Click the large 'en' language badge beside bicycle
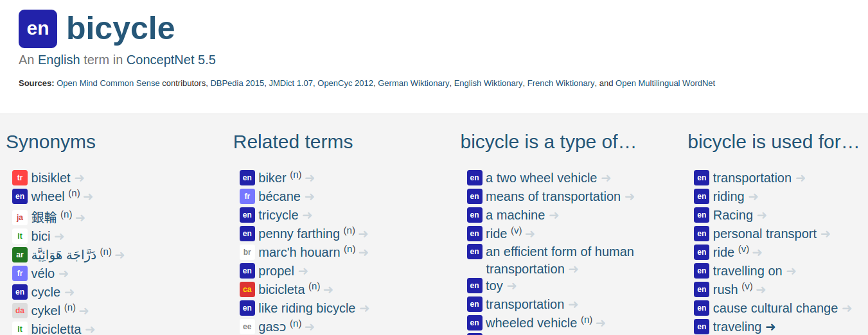 coord(38,29)
